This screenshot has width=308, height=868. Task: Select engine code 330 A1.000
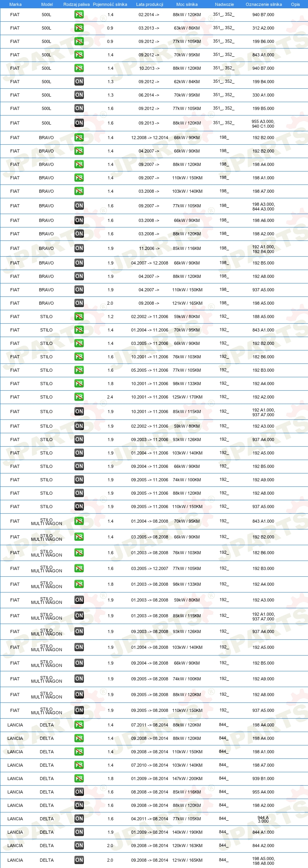pos(263,95)
